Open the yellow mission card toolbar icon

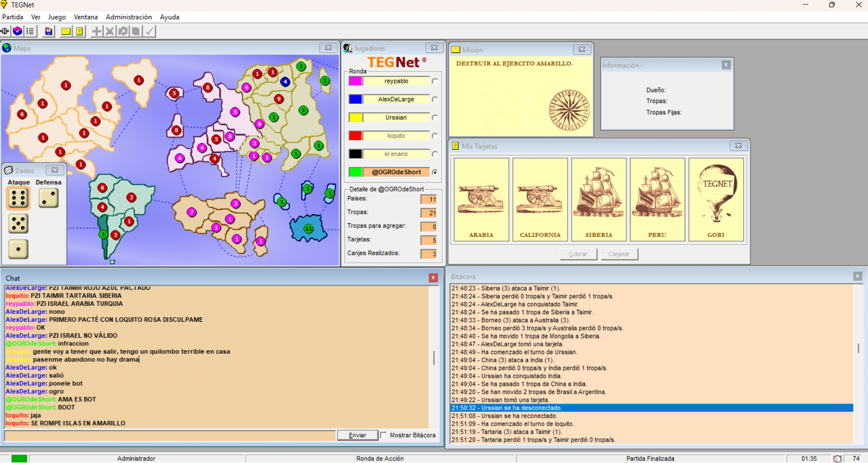coord(66,31)
